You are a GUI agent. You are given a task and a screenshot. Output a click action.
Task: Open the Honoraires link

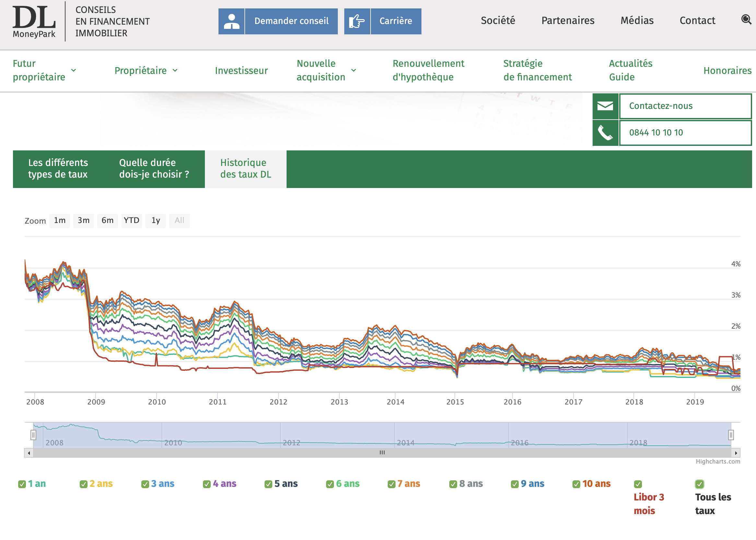pyautogui.click(x=727, y=70)
